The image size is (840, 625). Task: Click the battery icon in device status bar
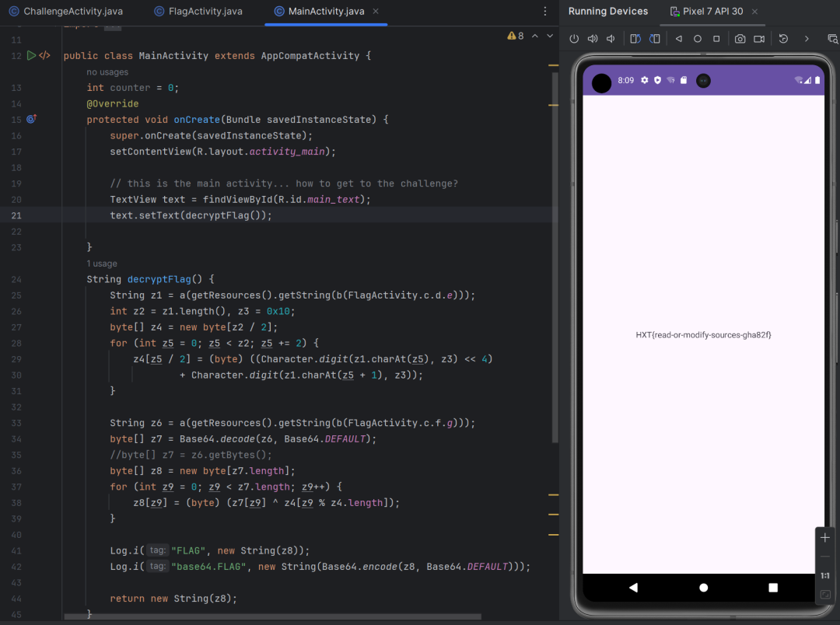coord(817,80)
